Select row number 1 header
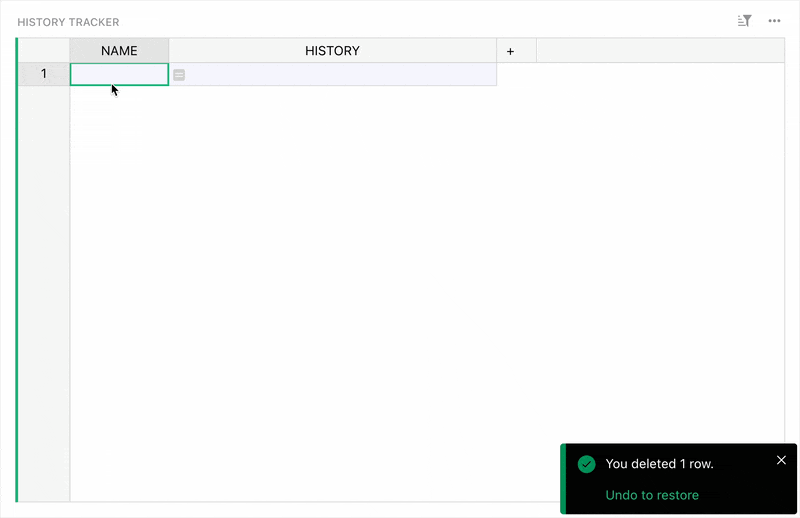Image resolution: width=800 pixels, height=518 pixels. coord(44,74)
